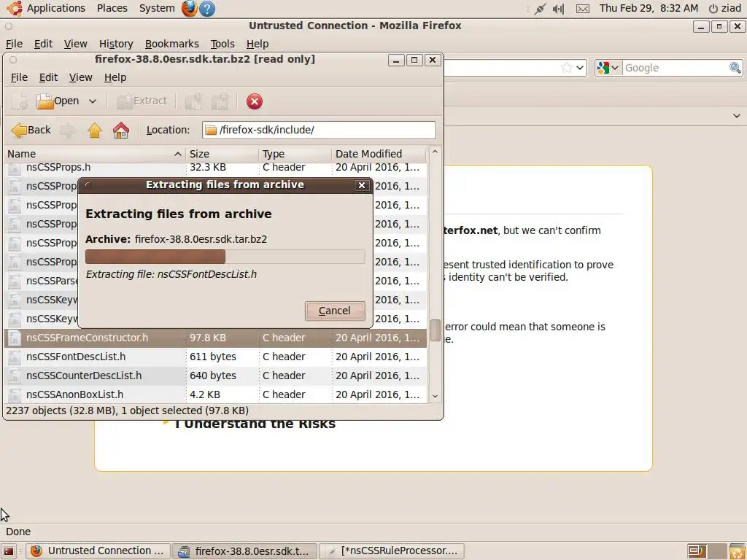
Task: Click the forward arrow navigation icon
Action: 68,130
